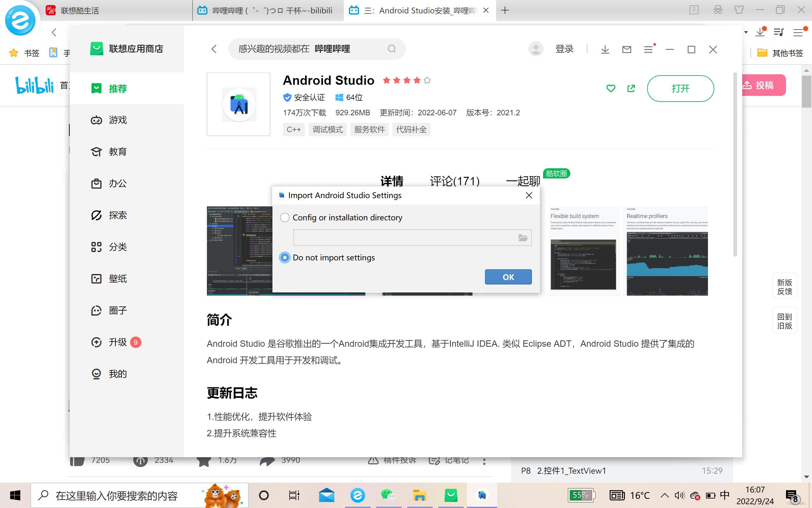This screenshot has width=812, height=508.
Task: Open the browser main menu icon
Action: (798, 32)
